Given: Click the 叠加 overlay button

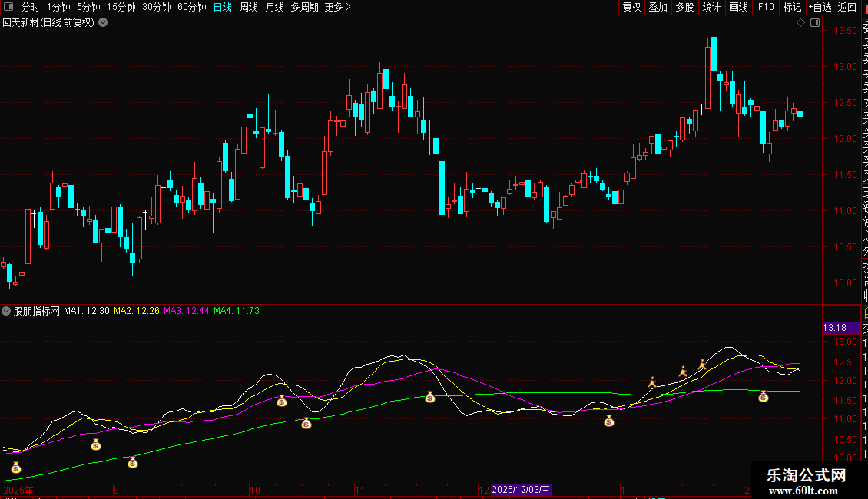Looking at the screenshot, I should coord(658,7).
